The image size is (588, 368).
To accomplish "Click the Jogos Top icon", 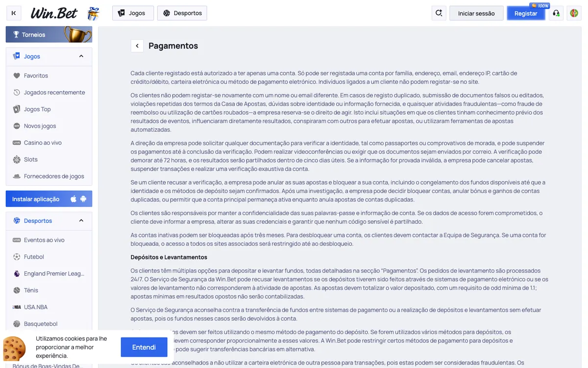I will (x=17, y=109).
